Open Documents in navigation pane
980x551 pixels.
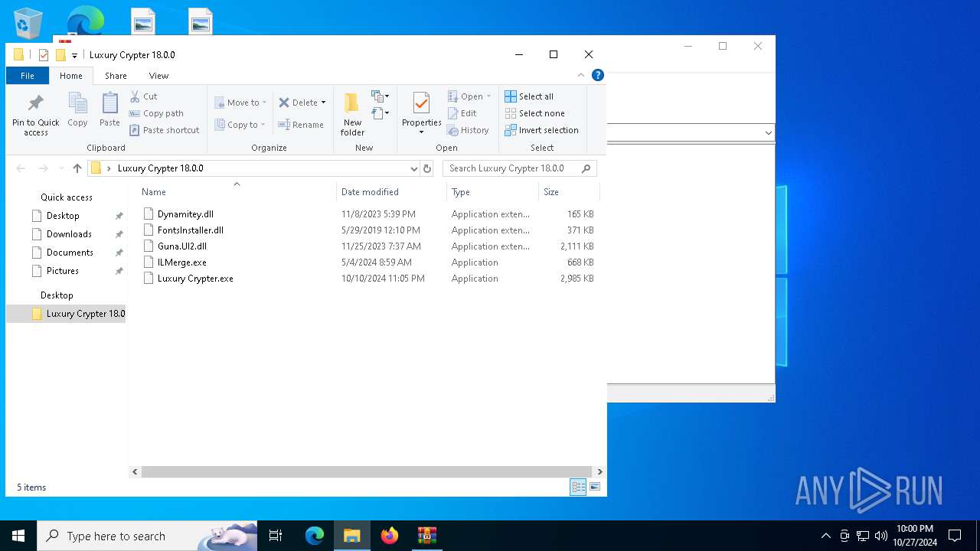(70, 253)
